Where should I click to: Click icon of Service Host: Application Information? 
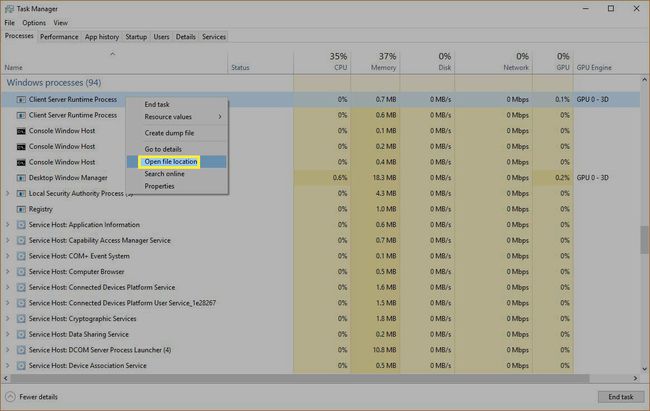tap(21, 225)
